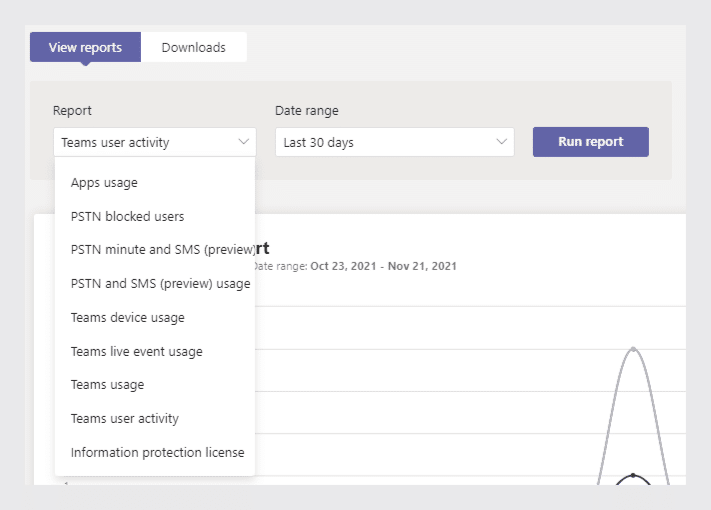This screenshot has height=510, width=711.
Task: Select PSTN minute and SMS (preview) option
Action: [155, 250]
